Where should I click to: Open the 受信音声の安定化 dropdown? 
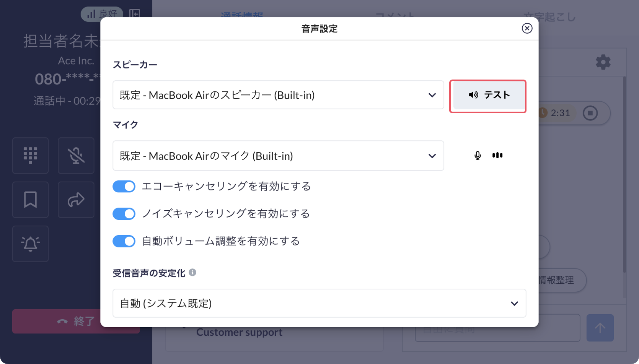[319, 303]
